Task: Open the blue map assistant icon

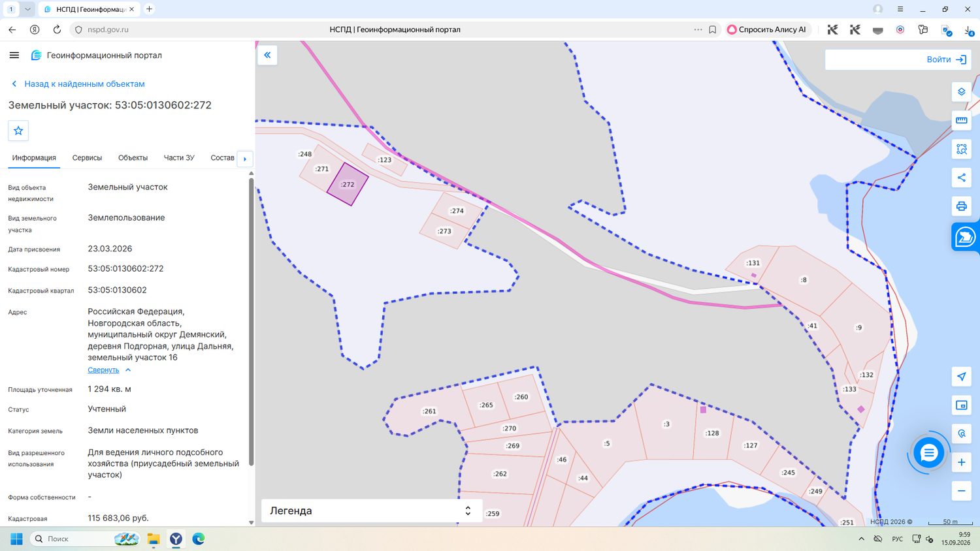Action: 965,237
